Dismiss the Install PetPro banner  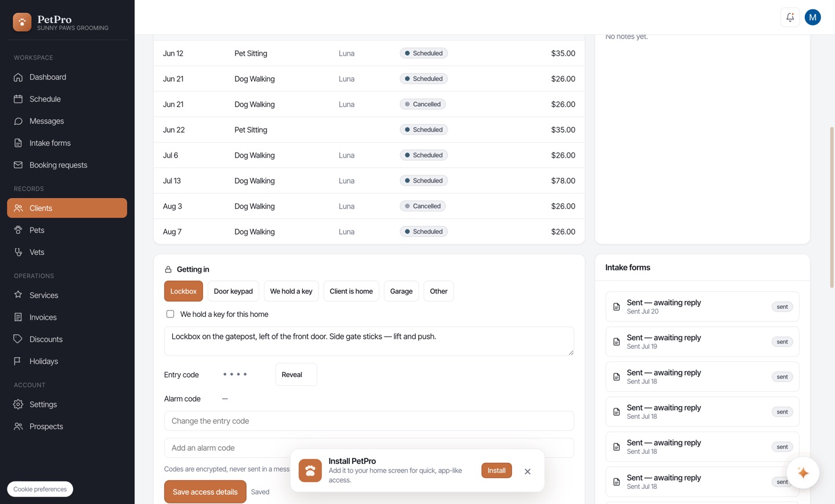click(528, 472)
